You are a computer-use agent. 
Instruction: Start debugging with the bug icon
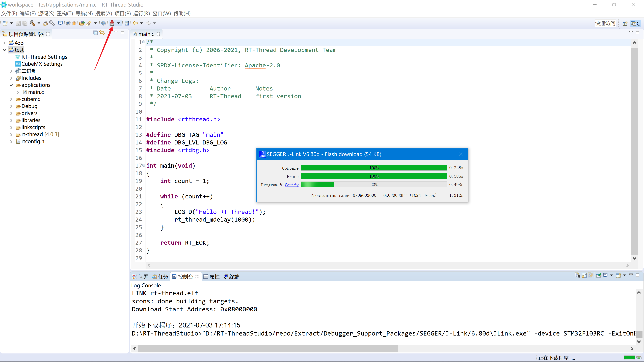(x=74, y=23)
